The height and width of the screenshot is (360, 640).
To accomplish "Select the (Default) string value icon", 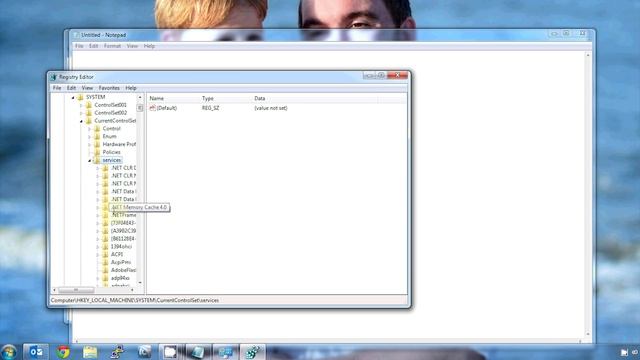I will pyautogui.click(x=153, y=108).
